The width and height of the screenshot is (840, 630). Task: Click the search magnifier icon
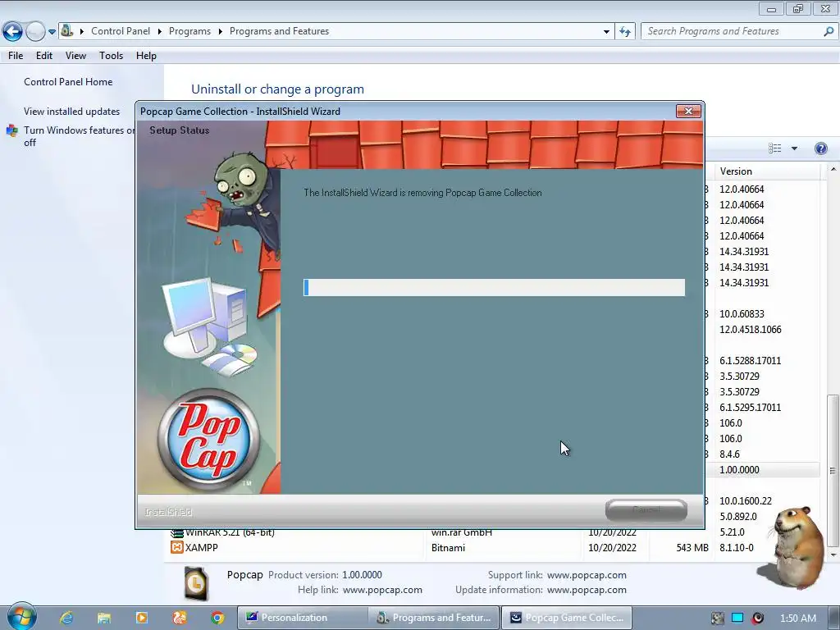(829, 32)
